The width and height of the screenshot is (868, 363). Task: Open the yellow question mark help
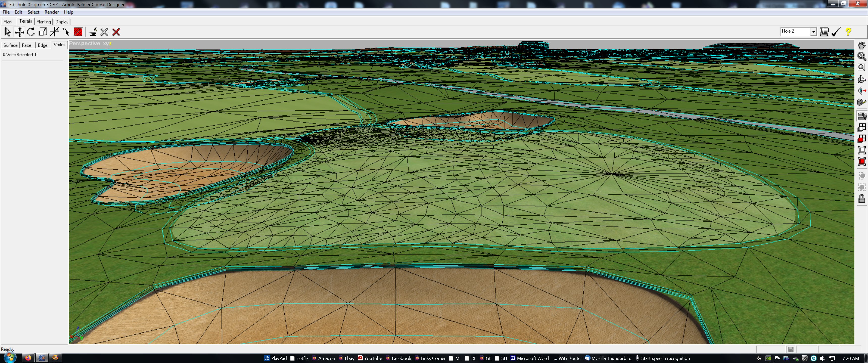click(849, 32)
